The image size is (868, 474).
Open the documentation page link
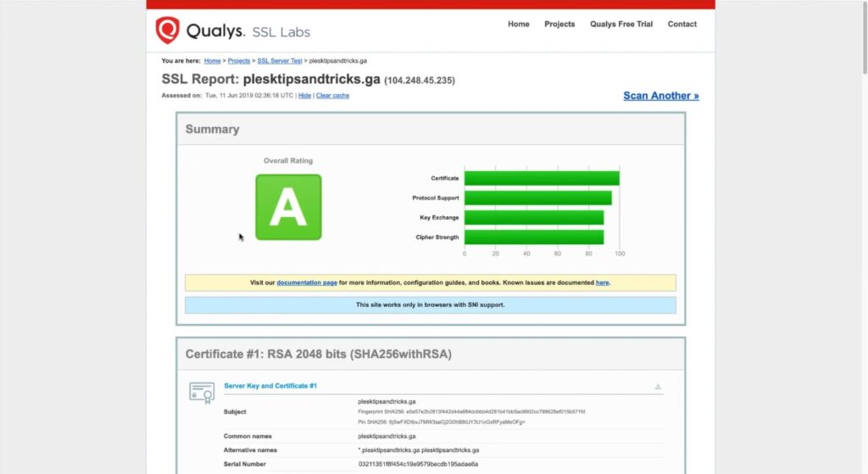tap(307, 282)
